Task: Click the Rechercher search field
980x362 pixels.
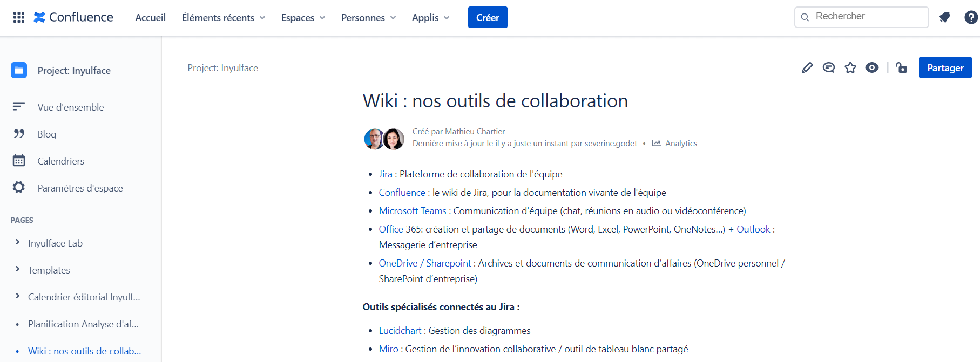Action: (862, 17)
